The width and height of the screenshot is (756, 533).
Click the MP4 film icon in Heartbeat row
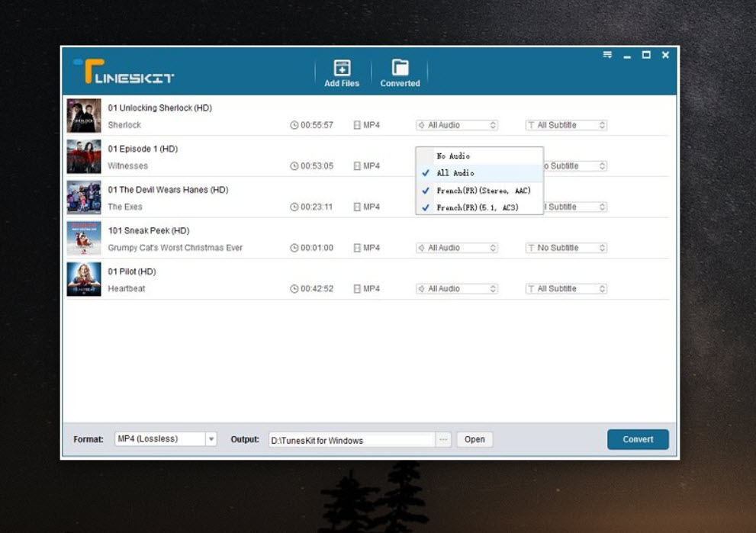click(x=357, y=289)
